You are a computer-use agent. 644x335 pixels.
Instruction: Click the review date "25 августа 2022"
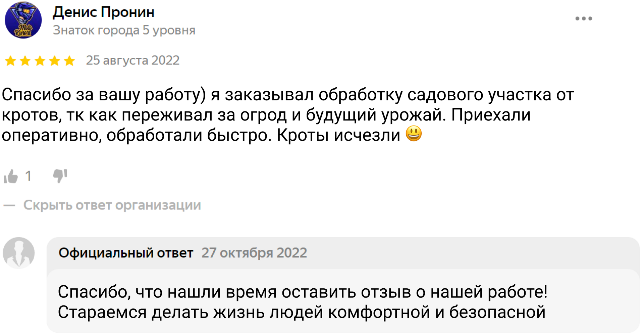133,60
